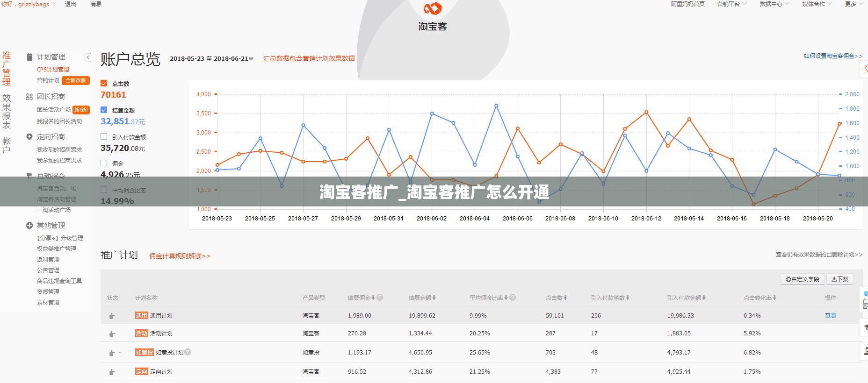Image resolution: width=868 pixels, height=383 pixels.
Task: Open 公告管理 in the sidebar
Action: (48, 270)
